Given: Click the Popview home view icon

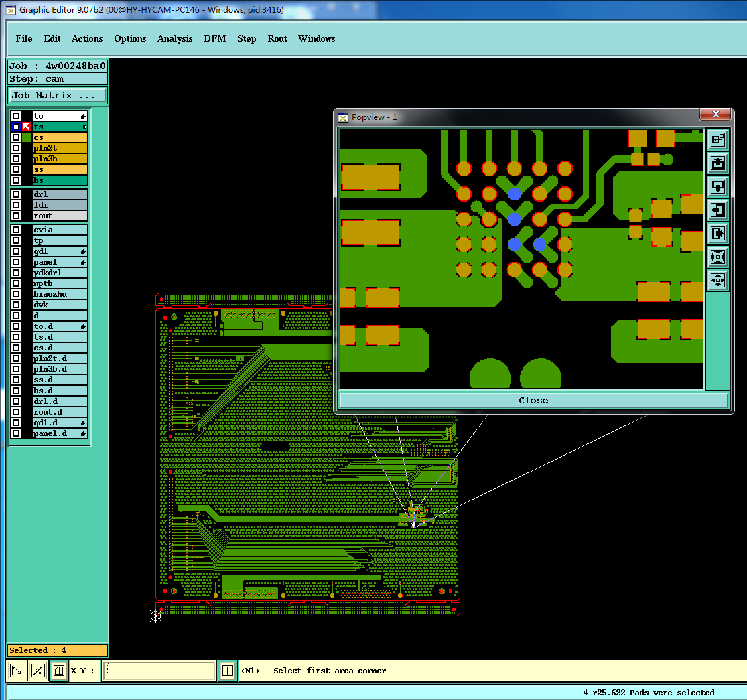Looking at the screenshot, I should tap(718, 139).
